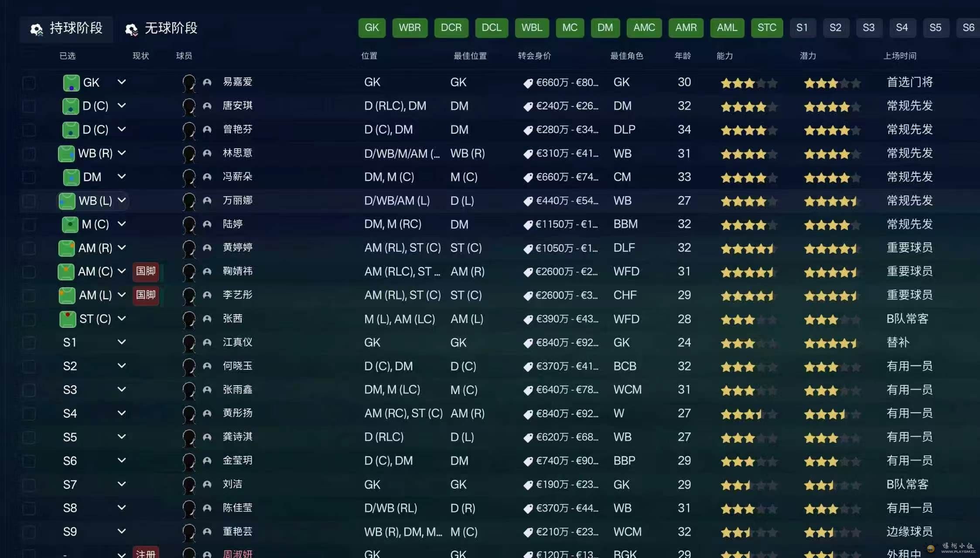Click the ST (C) position icon for 张茜
980x558 pixels.
click(68, 319)
